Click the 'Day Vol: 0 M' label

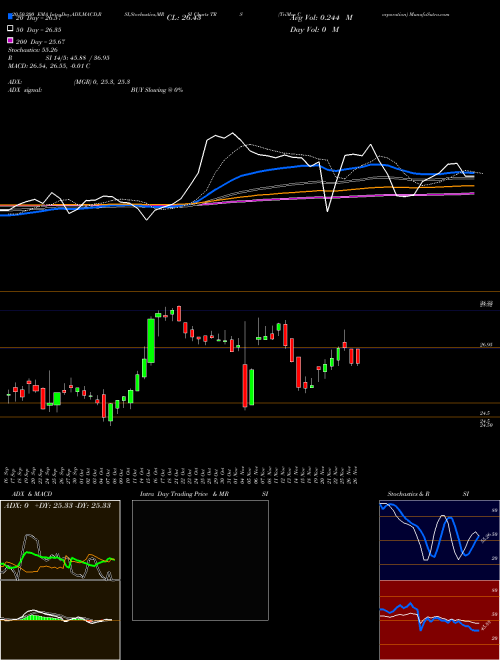[x=314, y=29]
